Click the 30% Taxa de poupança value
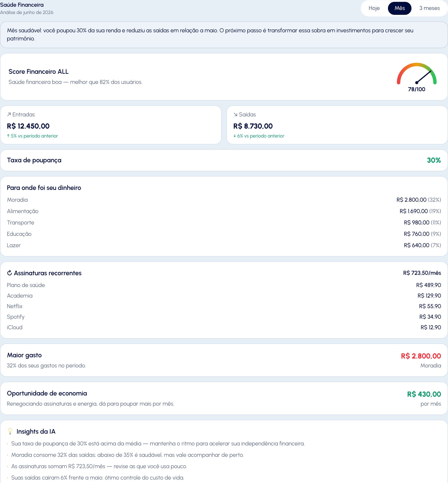The width and height of the screenshot is (448, 483). pyautogui.click(x=434, y=160)
